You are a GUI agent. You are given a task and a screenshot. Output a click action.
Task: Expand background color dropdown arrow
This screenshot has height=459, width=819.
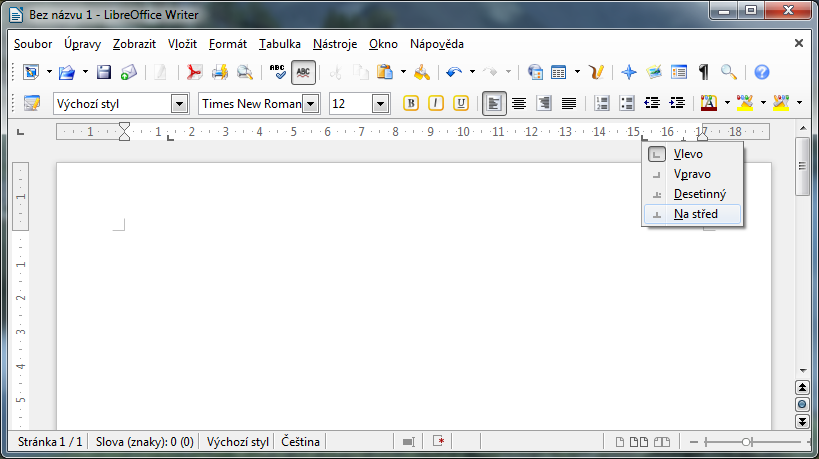(x=799, y=103)
